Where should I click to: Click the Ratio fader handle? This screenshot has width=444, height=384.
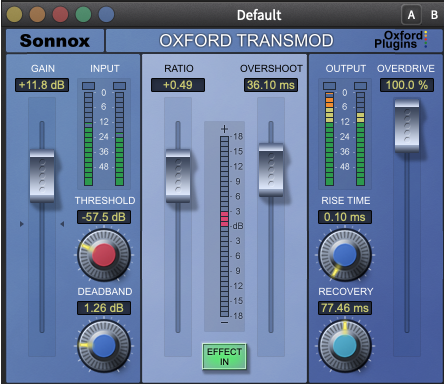pyautogui.click(x=178, y=176)
